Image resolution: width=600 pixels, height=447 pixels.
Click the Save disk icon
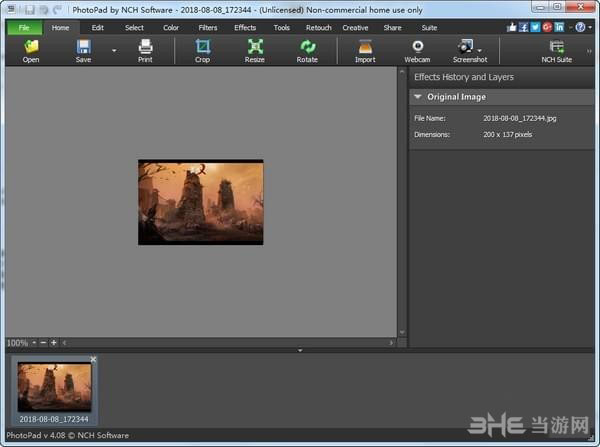[x=84, y=46]
